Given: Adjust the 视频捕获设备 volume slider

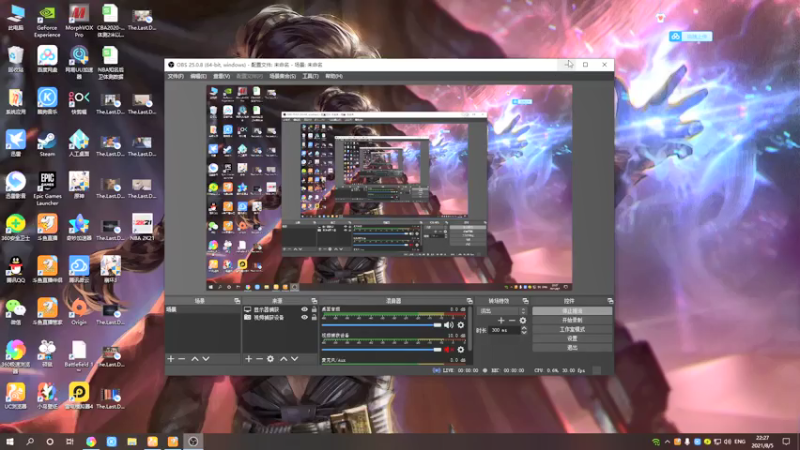Looking at the screenshot, I should click(x=381, y=349).
